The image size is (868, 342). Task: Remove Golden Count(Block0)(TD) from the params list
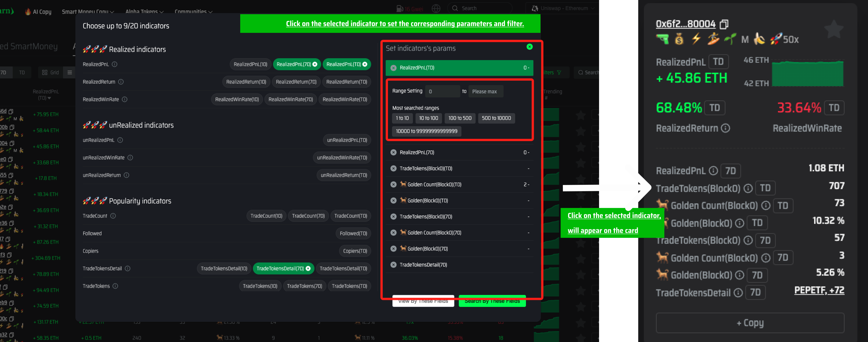coord(393,184)
